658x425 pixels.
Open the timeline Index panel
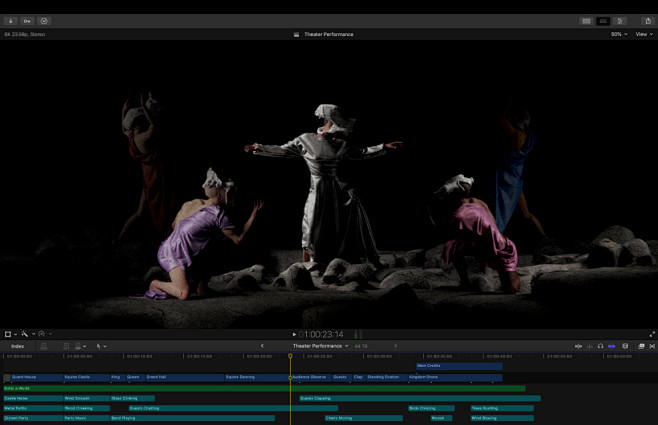[x=17, y=346]
